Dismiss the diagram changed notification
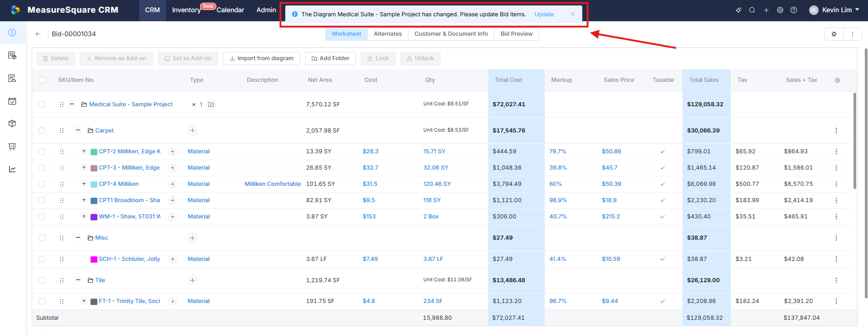The height and width of the screenshot is (336, 868). click(x=573, y=14)
